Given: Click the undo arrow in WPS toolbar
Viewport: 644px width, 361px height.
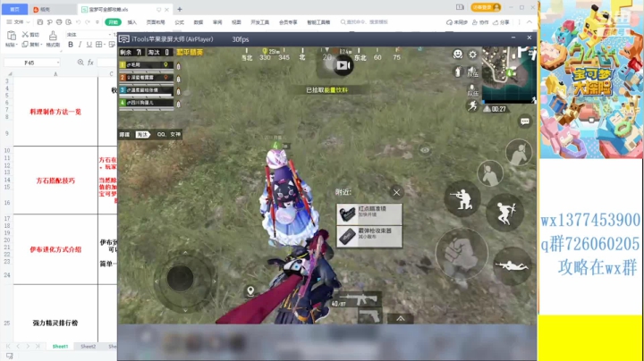Looking at the screenshot, I should (x=78, y=22).
